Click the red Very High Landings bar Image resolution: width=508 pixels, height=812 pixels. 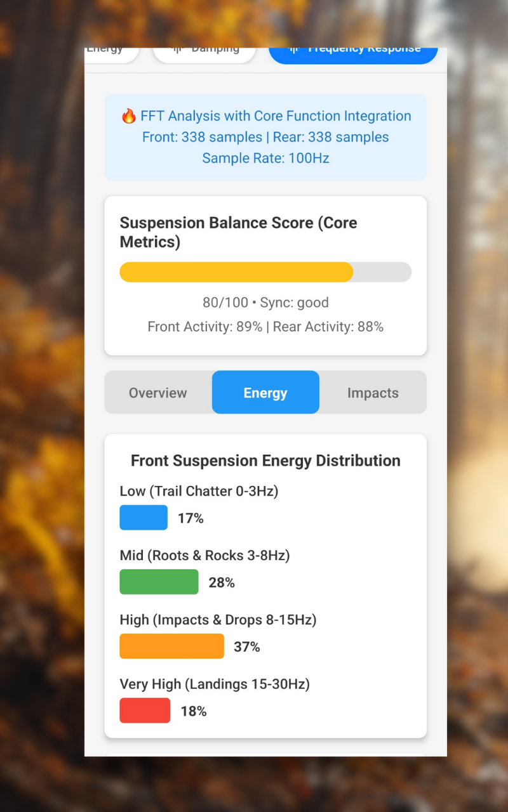(145, 710)
